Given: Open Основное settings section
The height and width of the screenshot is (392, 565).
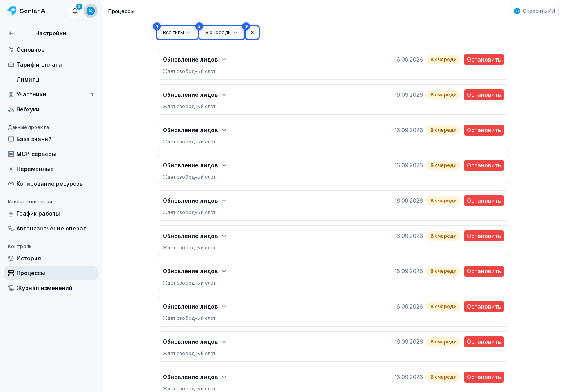Looking at the screenshot, I should point(51,50).
